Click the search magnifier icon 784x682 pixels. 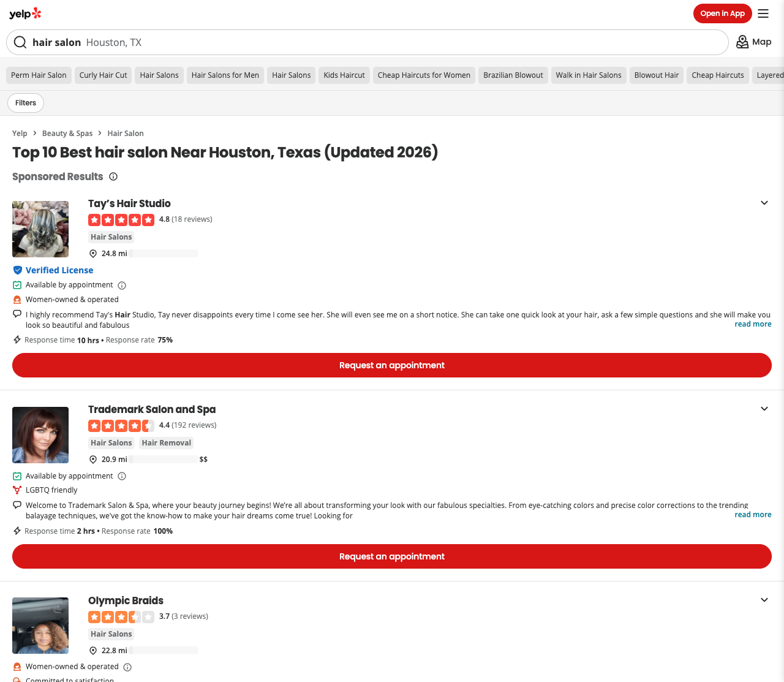[20, 42]
